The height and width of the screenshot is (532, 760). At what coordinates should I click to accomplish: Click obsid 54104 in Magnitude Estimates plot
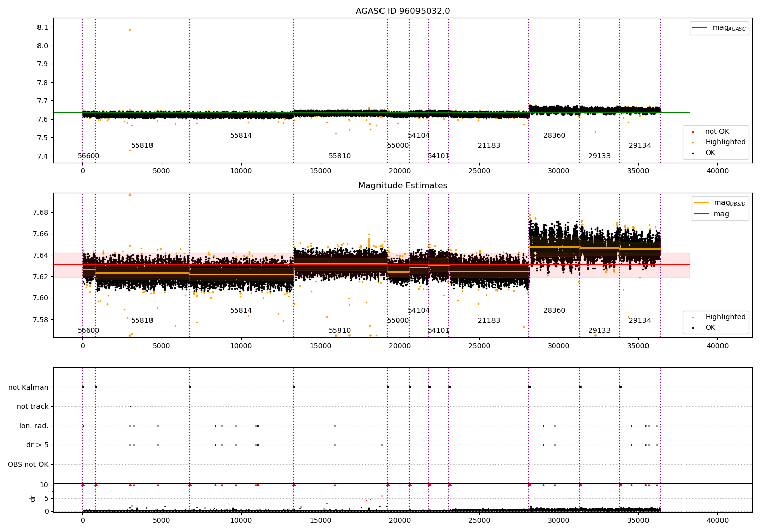pos(419,311)
